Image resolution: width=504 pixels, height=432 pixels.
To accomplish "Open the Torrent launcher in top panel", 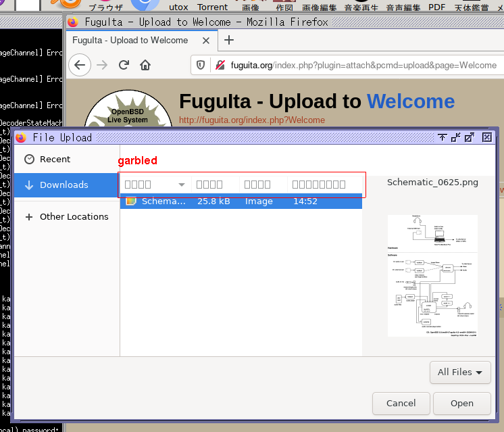I will click(x=212, y=6).
